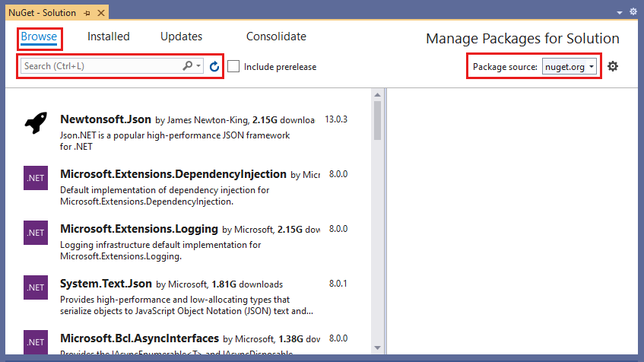The height and width of the screenshot is (362, 644).
Task: Open the window options gear in title strip
Action: (x=633, y=12)
